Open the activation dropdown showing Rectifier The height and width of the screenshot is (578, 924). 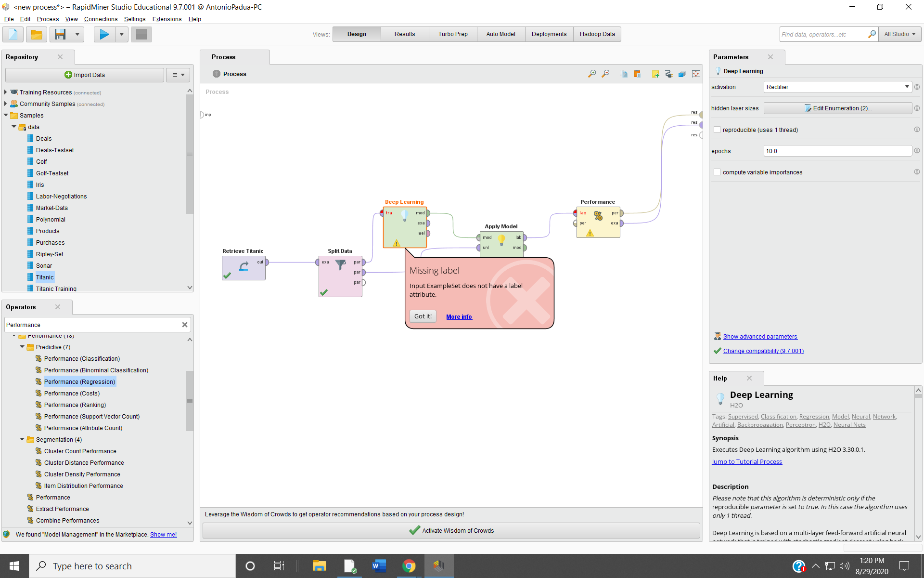click(x=837, y=87)
